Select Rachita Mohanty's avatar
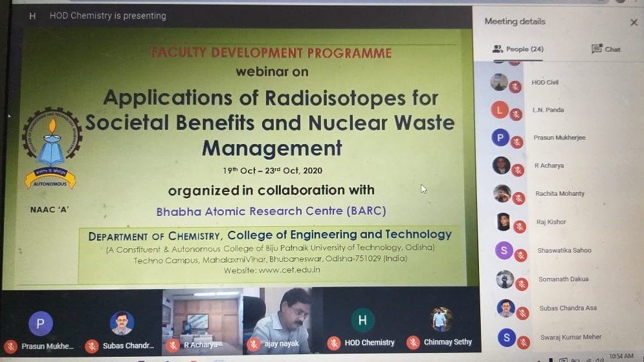This screenshot has height=362, width=644. click(x=502, y=193)
